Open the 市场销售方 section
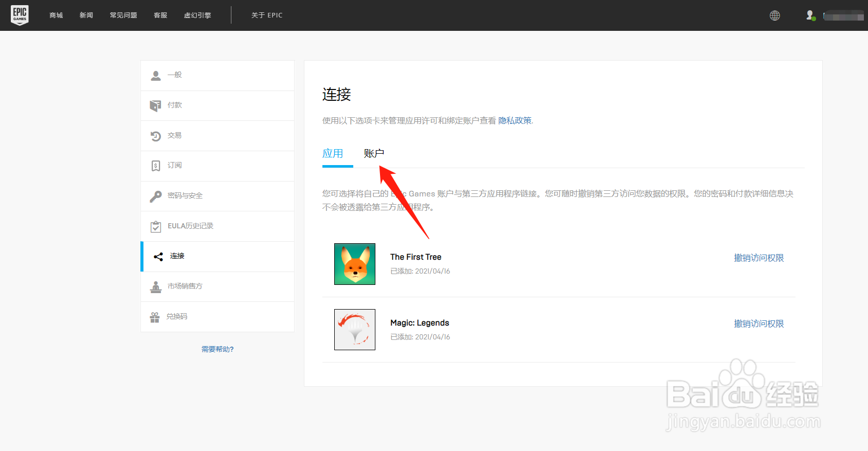Screen dimensions: 868x451 click(218, 287)
